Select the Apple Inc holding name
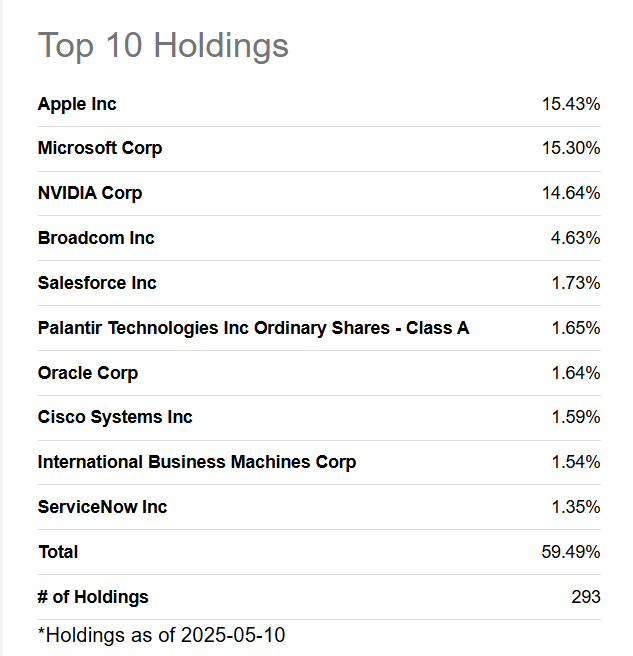The width and height of the screenshot is (633, 656). tap(77, 104)
